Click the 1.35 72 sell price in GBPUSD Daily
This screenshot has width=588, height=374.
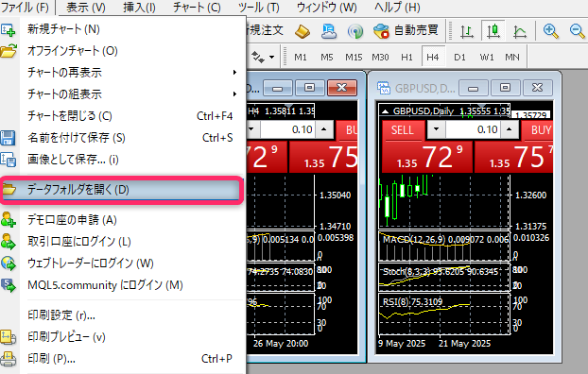coord(427,157)
